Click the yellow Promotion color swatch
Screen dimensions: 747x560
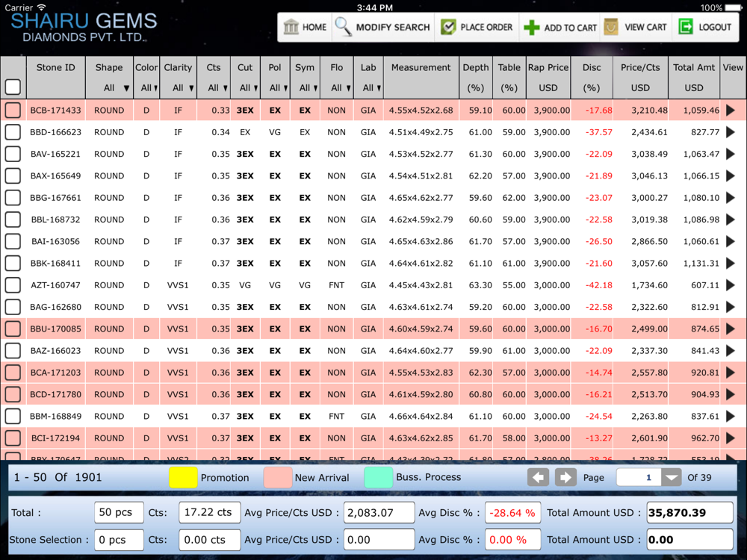pos(183,477)
